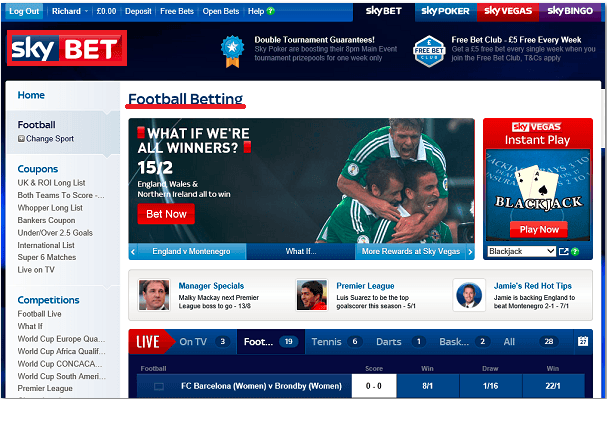
Task: Open the Free Bets link
Action: (x=177, y=11)
